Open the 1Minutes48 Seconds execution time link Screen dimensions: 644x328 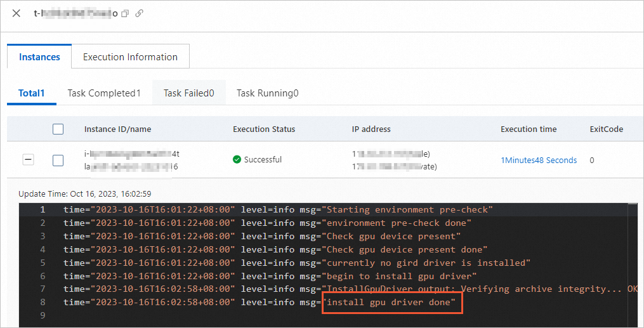coord(539,160)
